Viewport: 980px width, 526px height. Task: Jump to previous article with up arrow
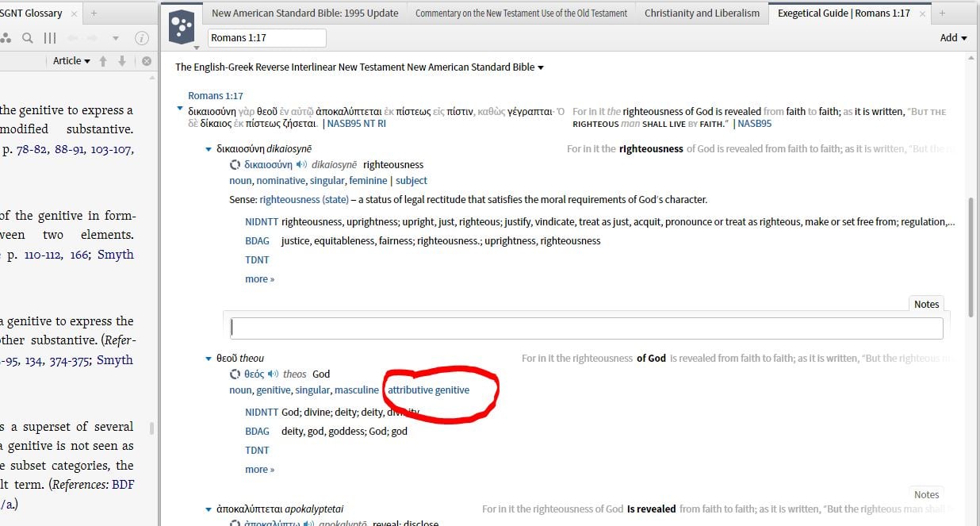click(103, 61)
